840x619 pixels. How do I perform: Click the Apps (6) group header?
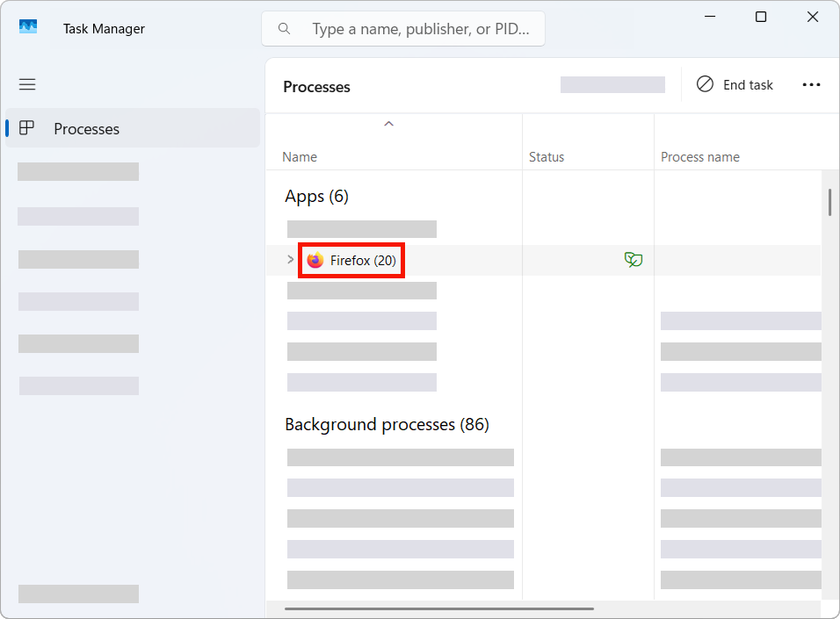tap(316, 196)
